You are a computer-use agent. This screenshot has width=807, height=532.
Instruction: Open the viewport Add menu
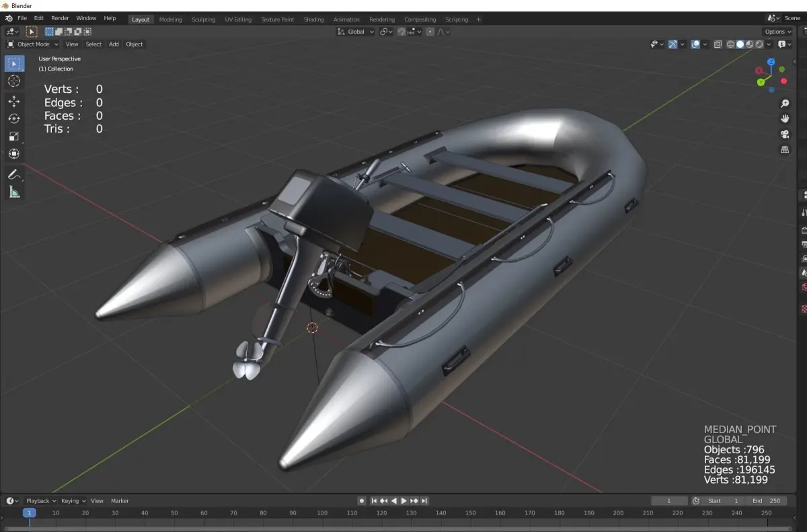point(114,44)
